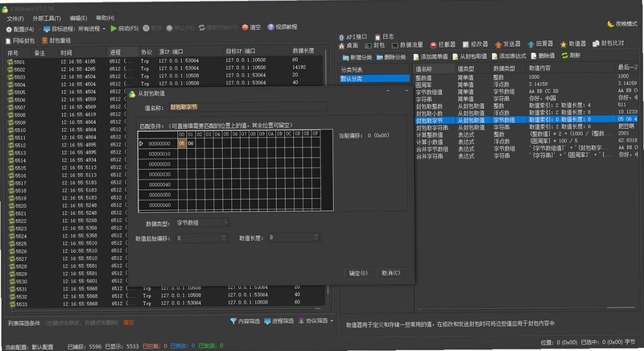Open the 配置(F4) settings gear

point(9,30)
